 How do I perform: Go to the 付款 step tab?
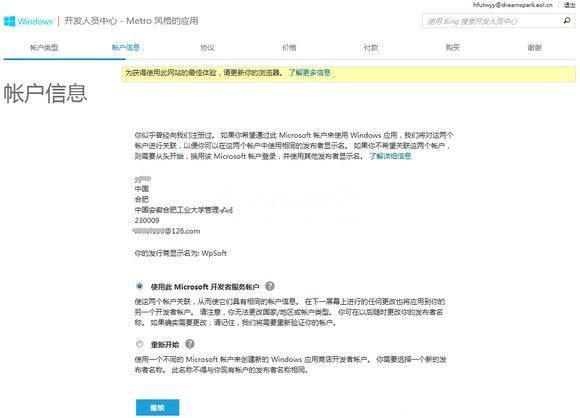point(371,47)
